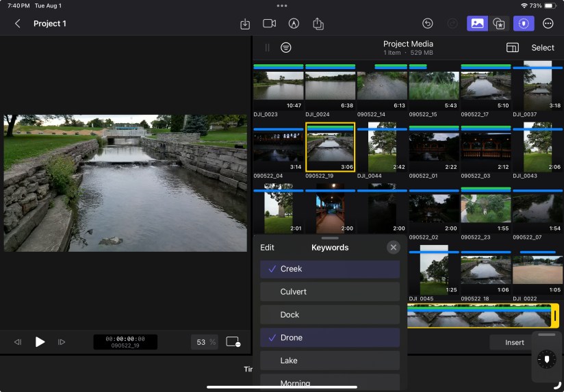Select the Lake keyword entry

(330, 361)
